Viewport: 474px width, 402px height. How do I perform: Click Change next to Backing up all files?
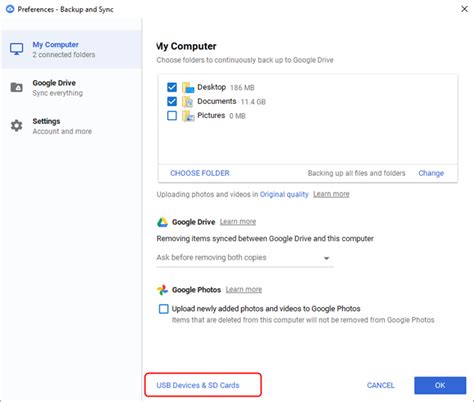coord(431,173)
